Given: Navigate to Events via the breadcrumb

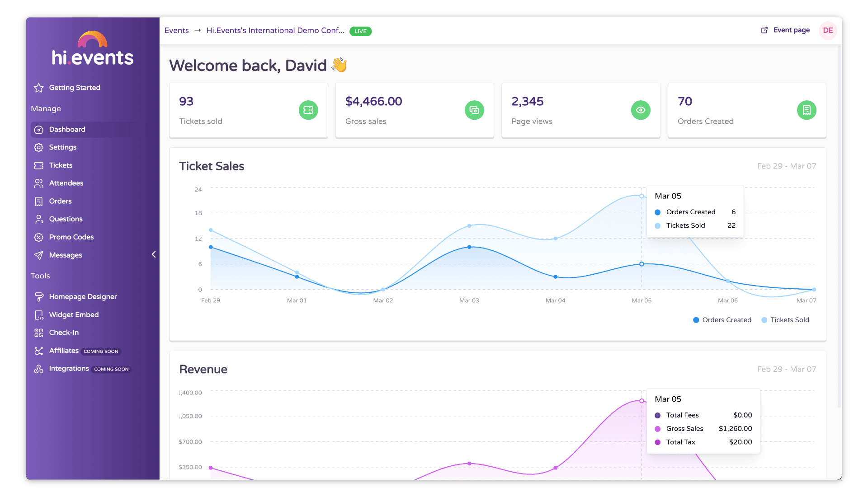Looking at the screenshot, I should tap(176, 30).
